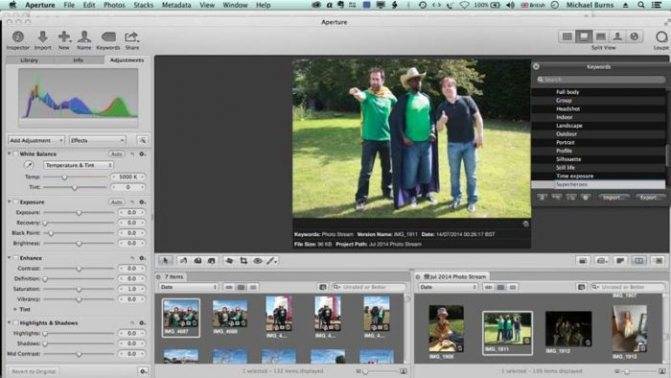This screenshot has height=378, width=671.
Task: Collapse the Highlights & Shadows section
Action: coord(9,323)
